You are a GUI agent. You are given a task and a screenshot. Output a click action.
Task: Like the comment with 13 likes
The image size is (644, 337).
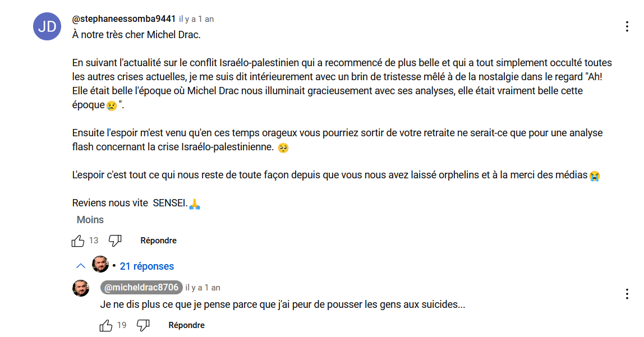point(77,241)
